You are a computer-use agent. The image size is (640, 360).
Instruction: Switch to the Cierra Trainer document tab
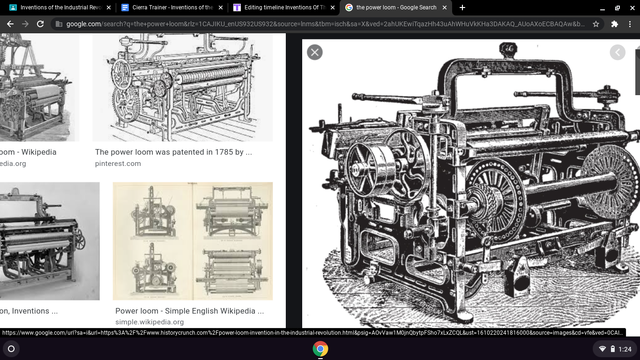click(x=171, y=7)
